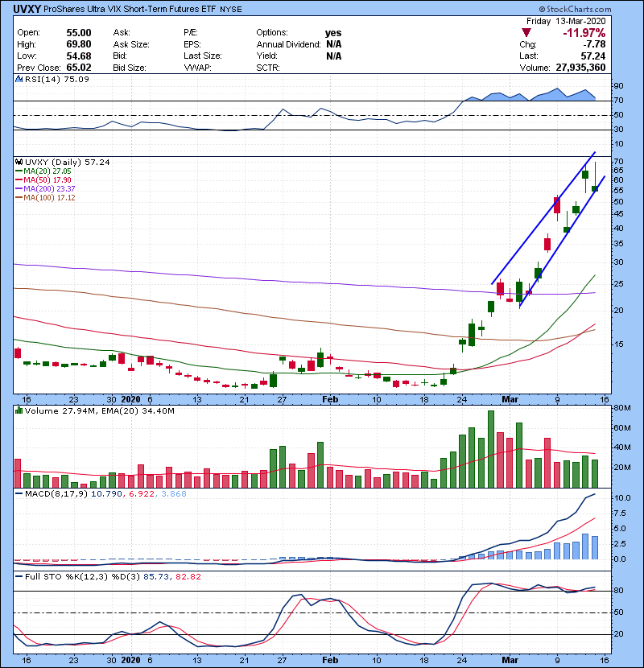
Task: Open the StockCharts.com watermark link
Action: click(x=605, y=9)
